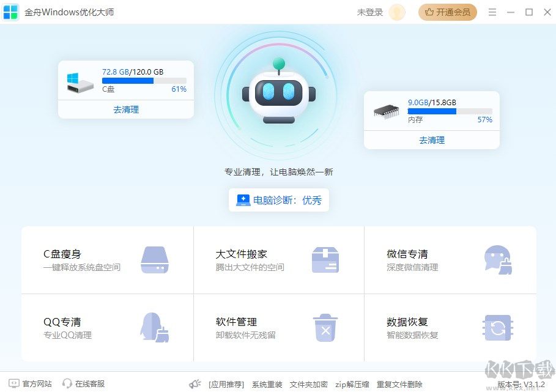Click 一键释放系统盘空间 description
The width and height of the screenshot is (556, 392).
[x=82, y=267]
